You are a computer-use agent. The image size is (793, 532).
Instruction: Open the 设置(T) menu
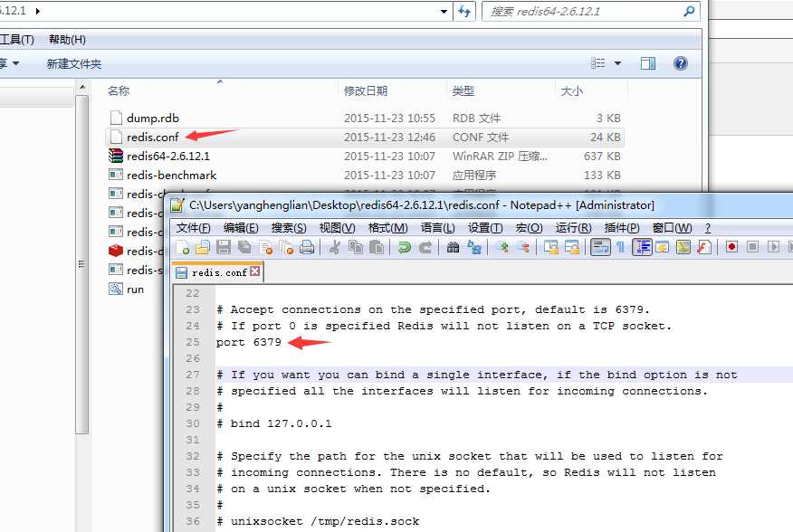click(485, 228)
